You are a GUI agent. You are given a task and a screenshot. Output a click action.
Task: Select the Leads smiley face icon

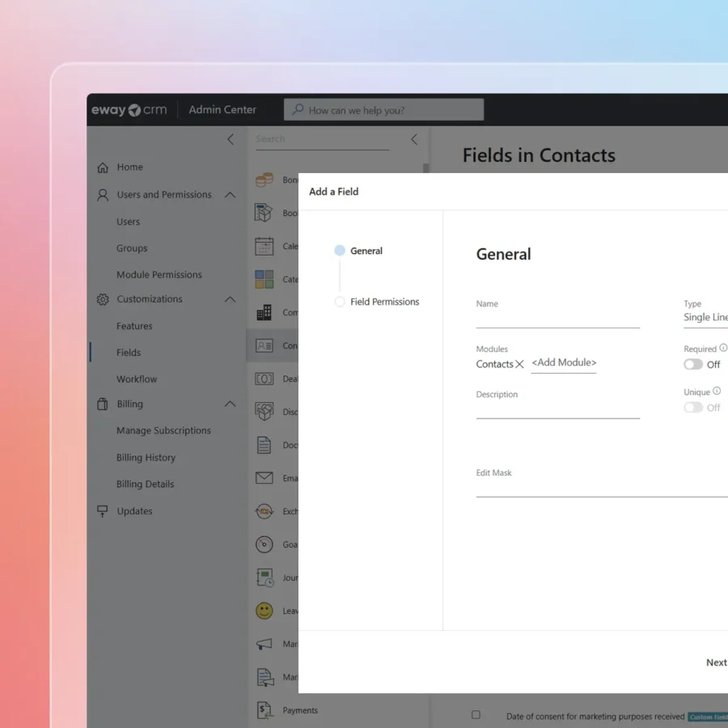[265, 611]
